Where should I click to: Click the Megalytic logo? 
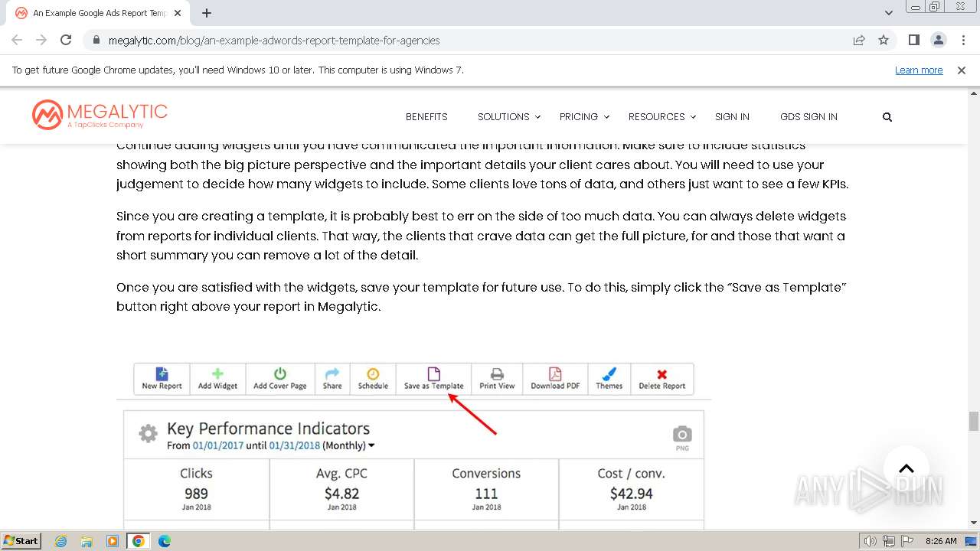100,115
